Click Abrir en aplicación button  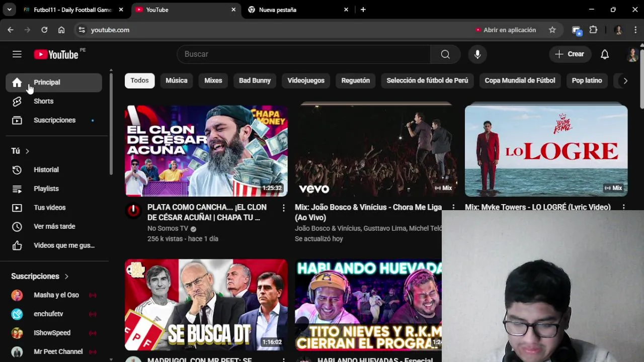point(506,30)
